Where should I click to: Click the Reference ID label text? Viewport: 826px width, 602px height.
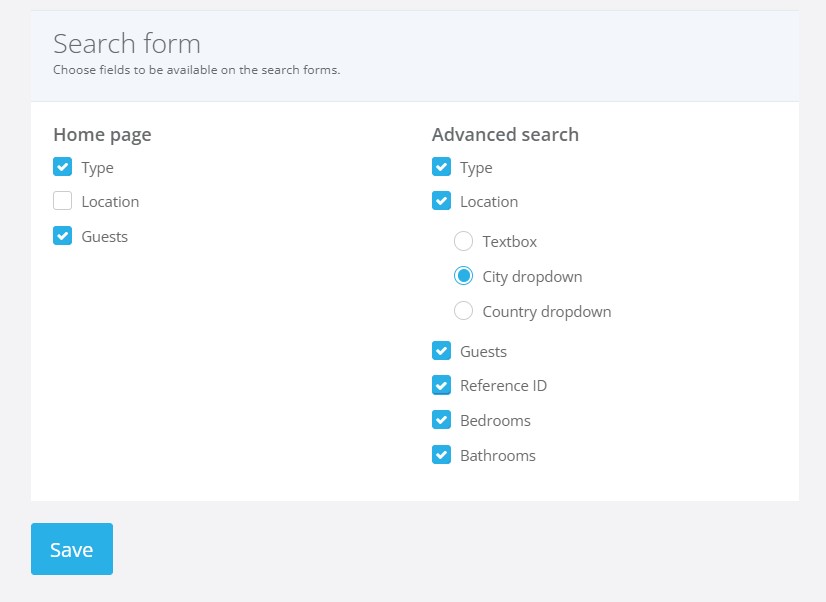[503, 386]
